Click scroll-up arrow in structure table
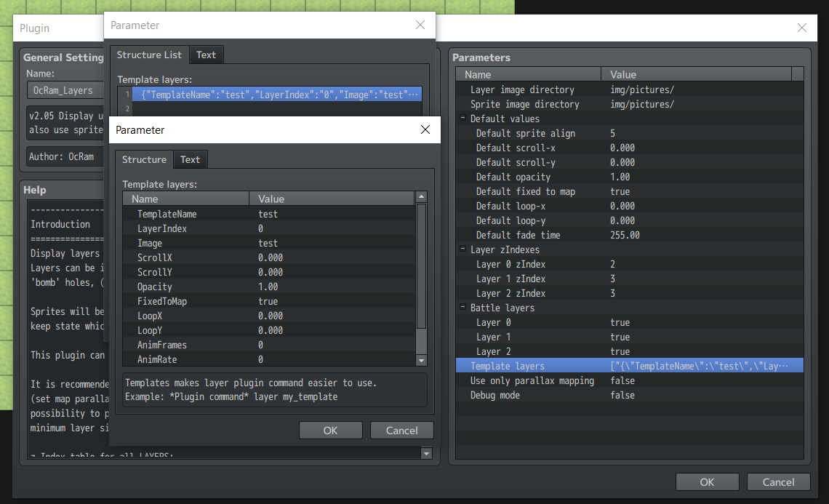Viewport: 829px width, 504px height. tap(421, 197)
